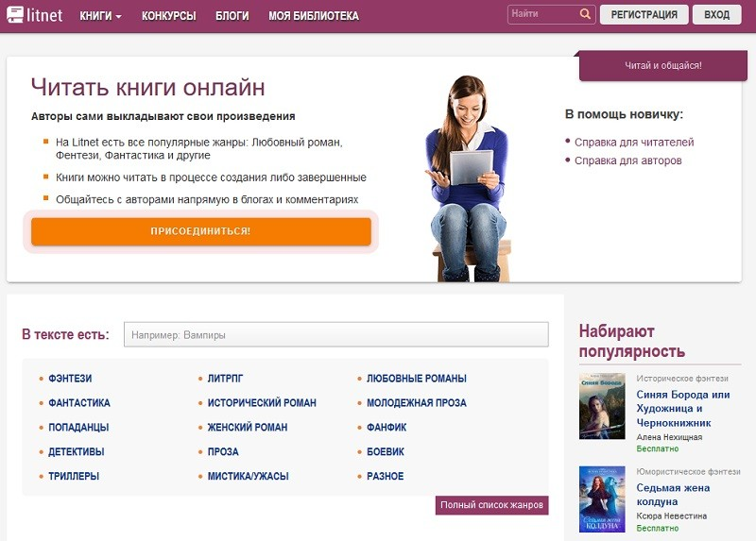This screenshot has height=541, width=756.
Task: Select the Триллеры genre
Action: click(x=74, y=476)
